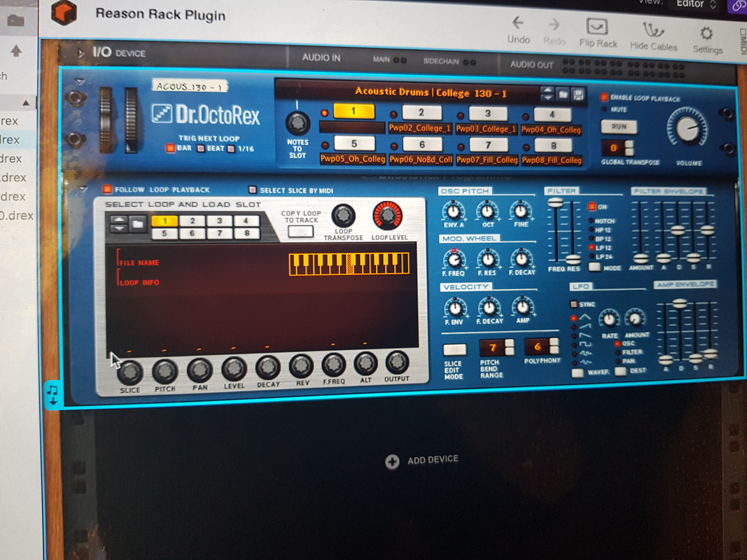Toggle the Mute indicator
The image size is (747, 560).
(x=604, y=109)
